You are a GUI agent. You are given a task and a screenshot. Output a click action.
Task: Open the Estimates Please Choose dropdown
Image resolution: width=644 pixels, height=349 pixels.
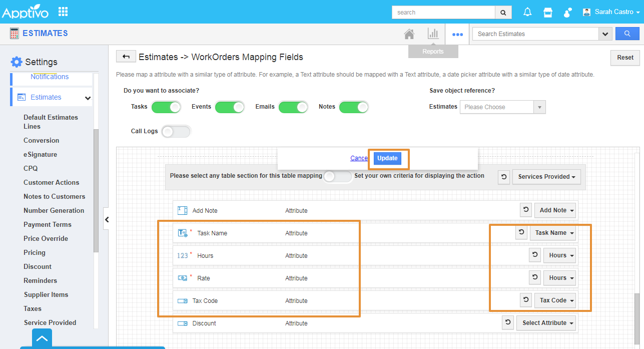pyautogui.click(x=502, y=107)
